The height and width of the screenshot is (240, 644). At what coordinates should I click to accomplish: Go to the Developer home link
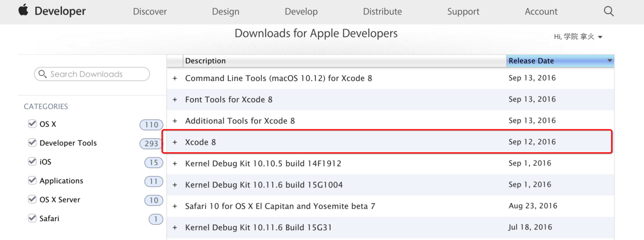coord(60,11)
